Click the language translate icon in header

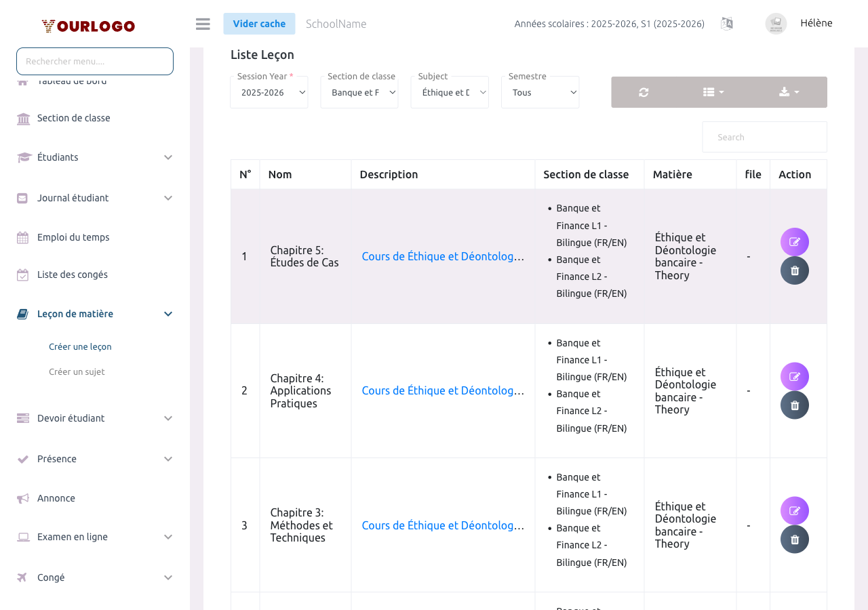(726, 24)
